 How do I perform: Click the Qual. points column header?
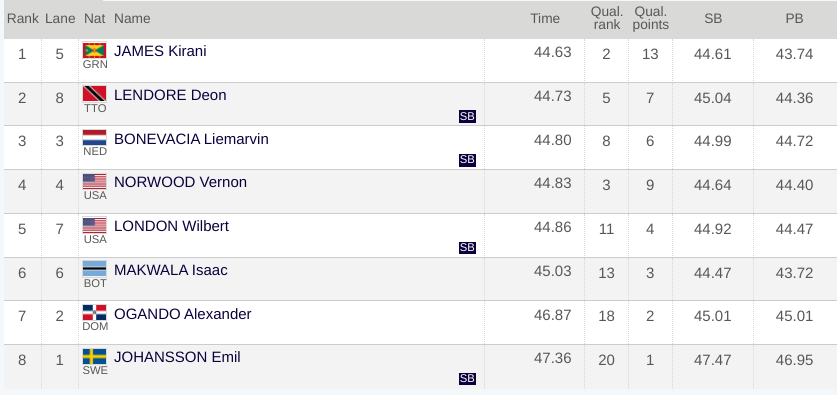[651, 19]
